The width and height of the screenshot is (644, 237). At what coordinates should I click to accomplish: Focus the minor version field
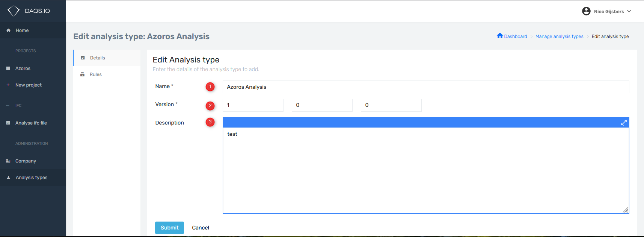click(x=322, y=105)
